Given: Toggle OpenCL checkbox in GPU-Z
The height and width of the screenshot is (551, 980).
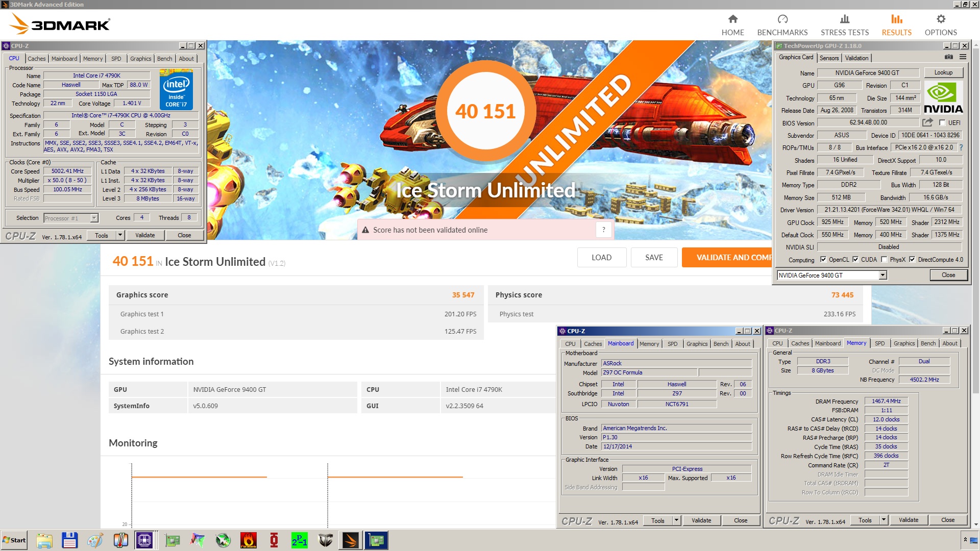Looking at the screenshot, I should (x=823, y=259).
